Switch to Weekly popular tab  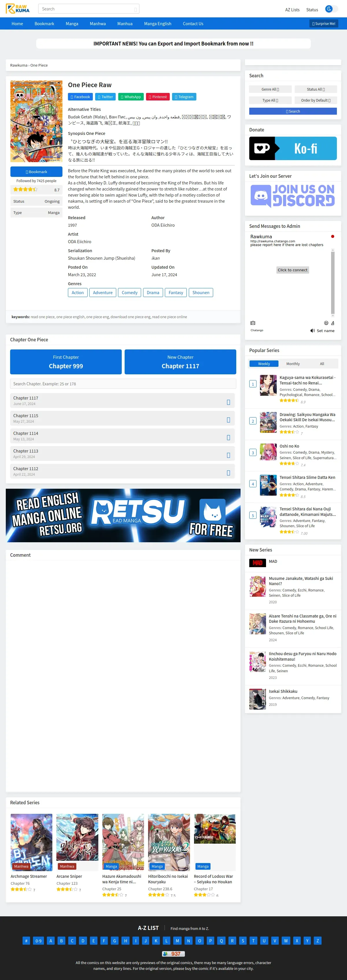point(264,364)
